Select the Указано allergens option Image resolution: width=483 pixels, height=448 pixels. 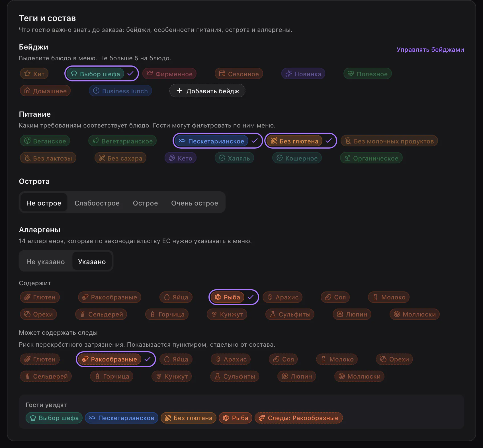pos(92,262)
